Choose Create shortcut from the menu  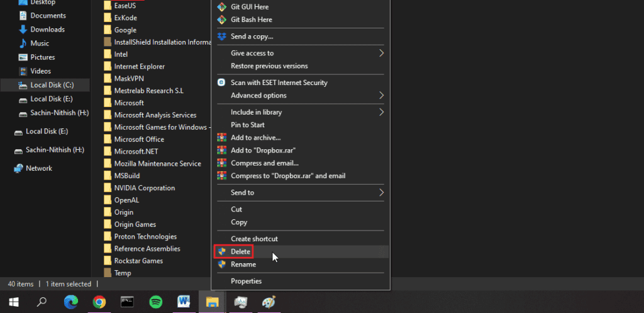(x=254, y=239)
